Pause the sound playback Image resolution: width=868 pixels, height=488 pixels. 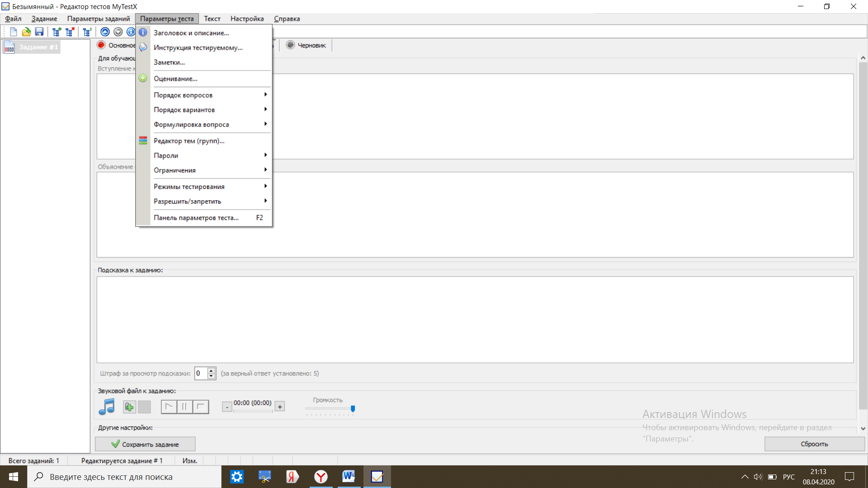tap(185, 407)
